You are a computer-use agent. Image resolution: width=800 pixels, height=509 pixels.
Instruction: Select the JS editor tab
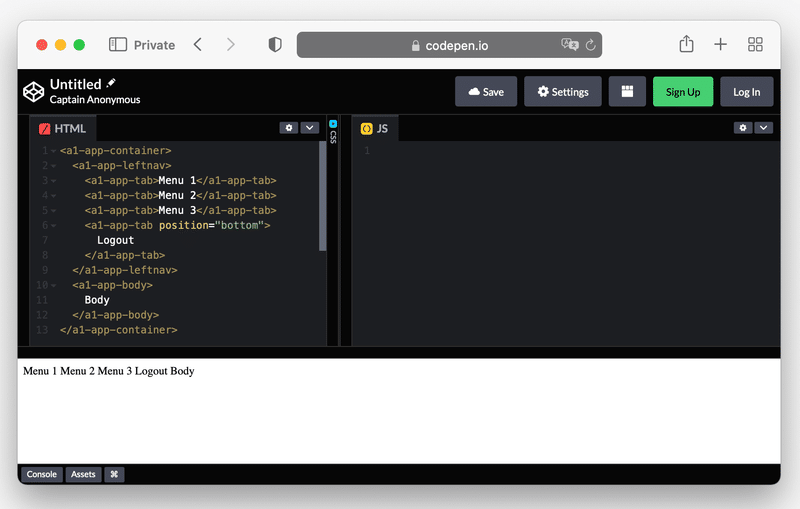click(x=375, y=129)
